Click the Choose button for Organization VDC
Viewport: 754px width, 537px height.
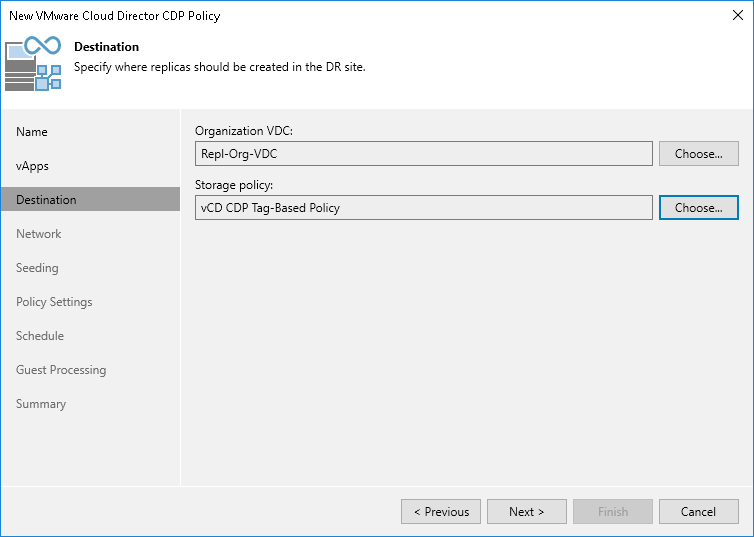click(x=698, y=154)
